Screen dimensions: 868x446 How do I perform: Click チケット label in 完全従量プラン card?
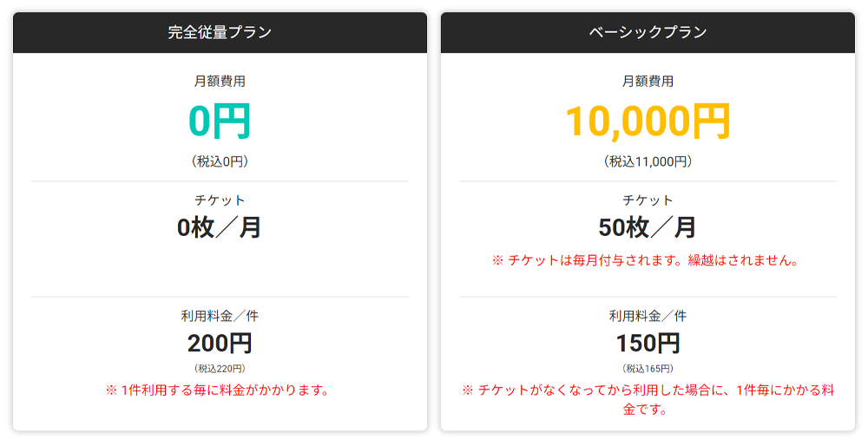click(220, 200)
